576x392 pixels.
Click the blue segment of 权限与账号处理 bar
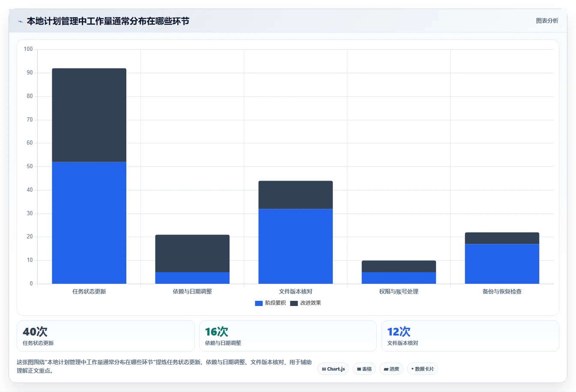399,278
